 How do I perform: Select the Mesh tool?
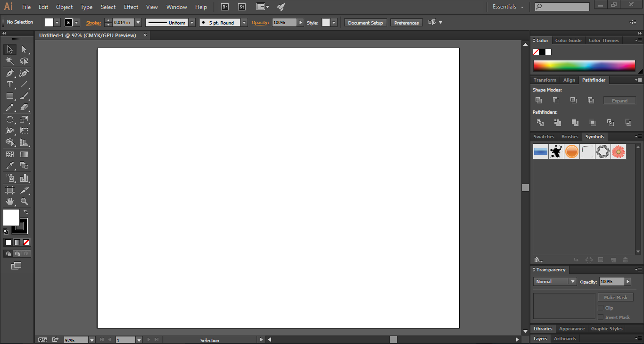click(x=10, y=154)
